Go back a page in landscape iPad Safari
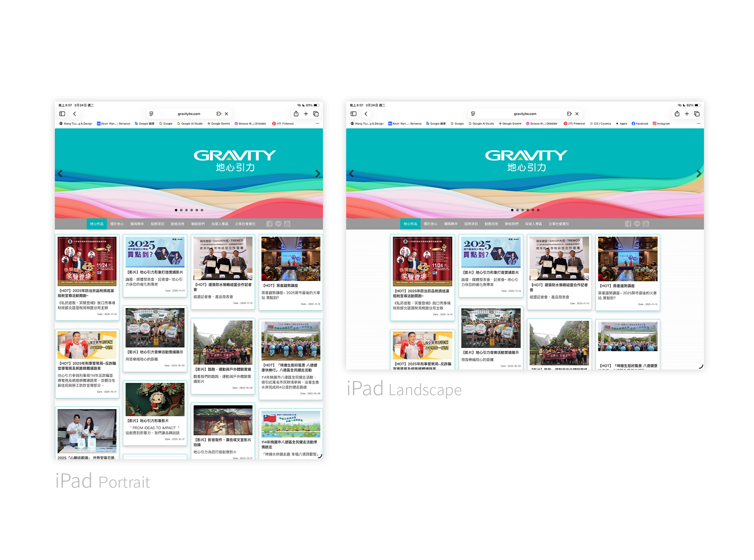 pos(366,114)
